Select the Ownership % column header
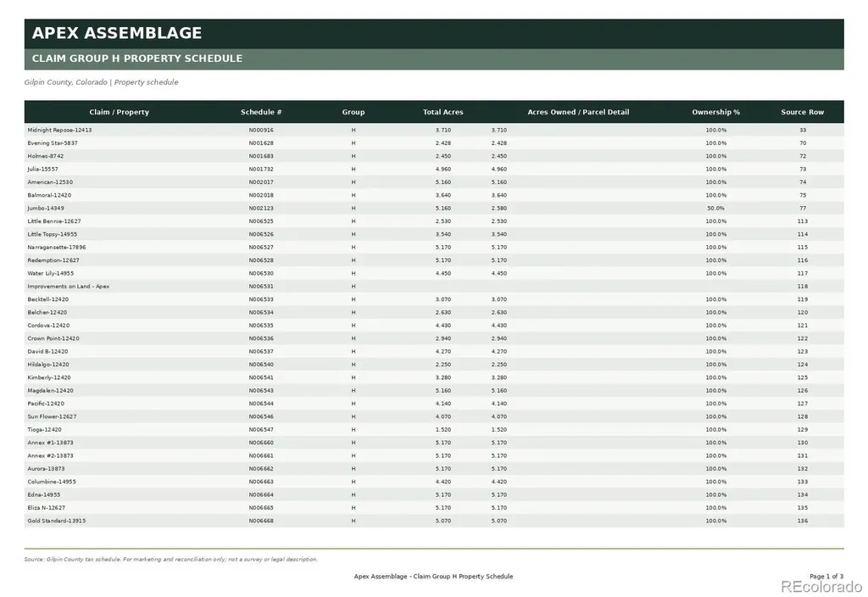The height and width of the screenshot is (597, 868). coord(715,112)
